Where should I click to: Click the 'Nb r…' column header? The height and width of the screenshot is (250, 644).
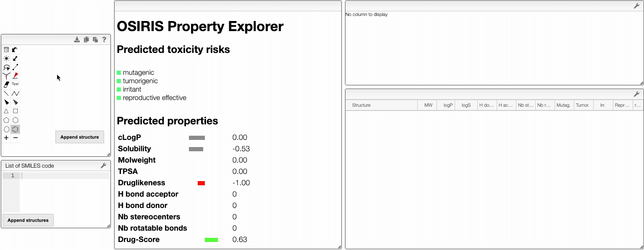click(545, 105)
